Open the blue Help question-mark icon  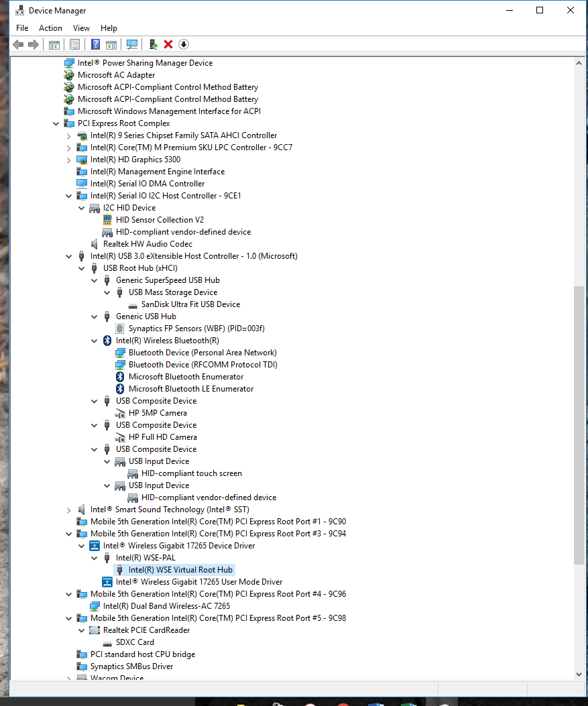(x=95, y=44)
